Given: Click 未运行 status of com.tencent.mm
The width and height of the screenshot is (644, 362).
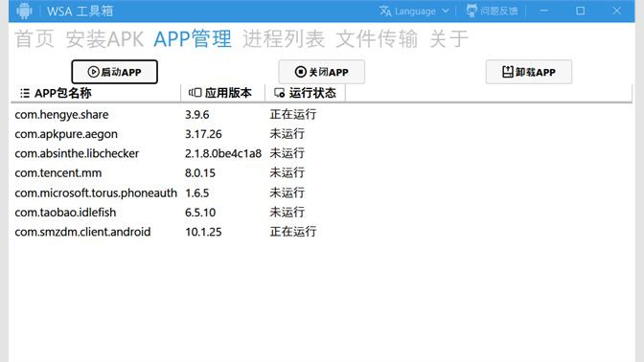Looking at the screenshot, I should [x=287, y=172].
